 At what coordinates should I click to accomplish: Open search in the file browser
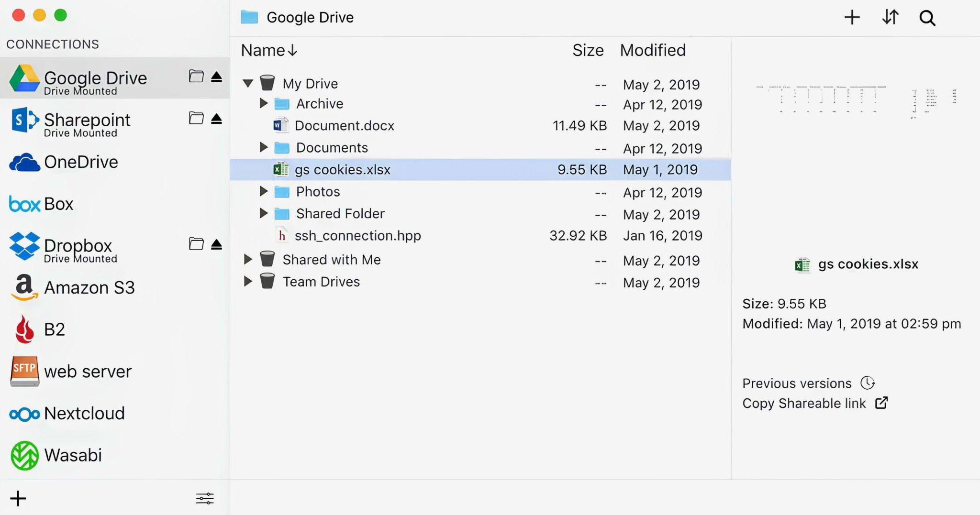(927, 17)
